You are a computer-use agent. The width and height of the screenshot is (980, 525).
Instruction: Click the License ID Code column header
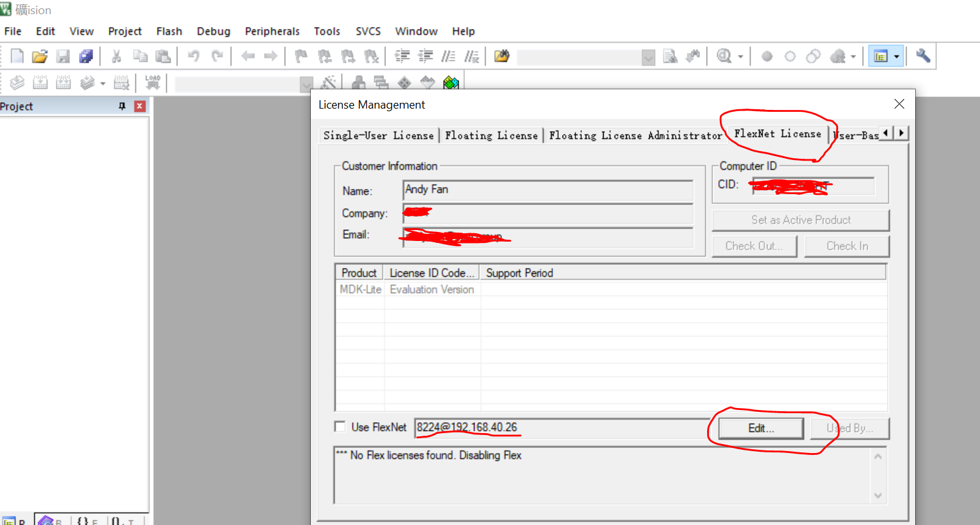[x=432, y=273]
